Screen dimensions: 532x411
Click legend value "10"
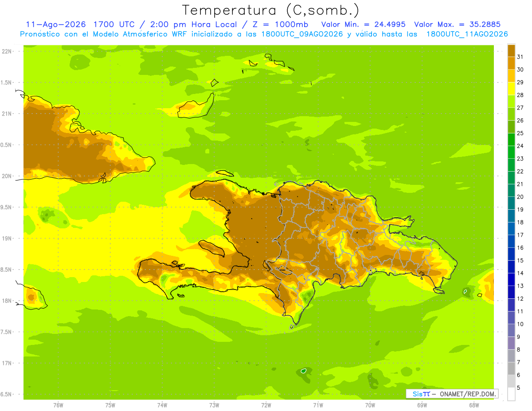click(x=520, y=324)
